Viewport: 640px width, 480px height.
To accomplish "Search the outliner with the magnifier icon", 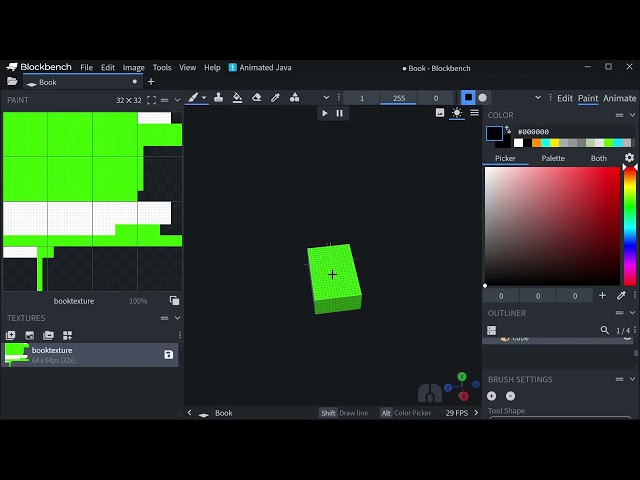I will 604,330.
